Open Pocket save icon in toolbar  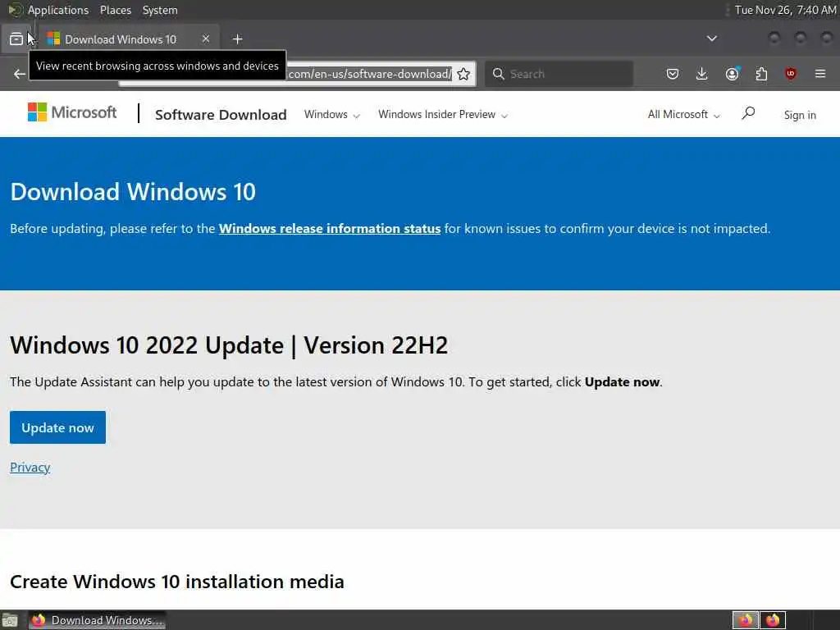pos(673,74)
